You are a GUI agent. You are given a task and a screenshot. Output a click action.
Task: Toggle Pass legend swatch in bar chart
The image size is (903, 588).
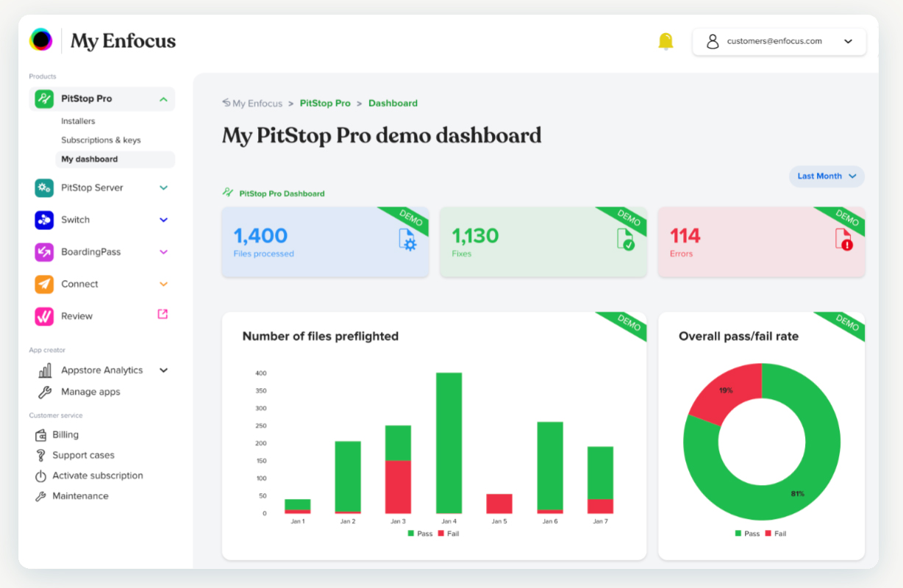(411, 534)
